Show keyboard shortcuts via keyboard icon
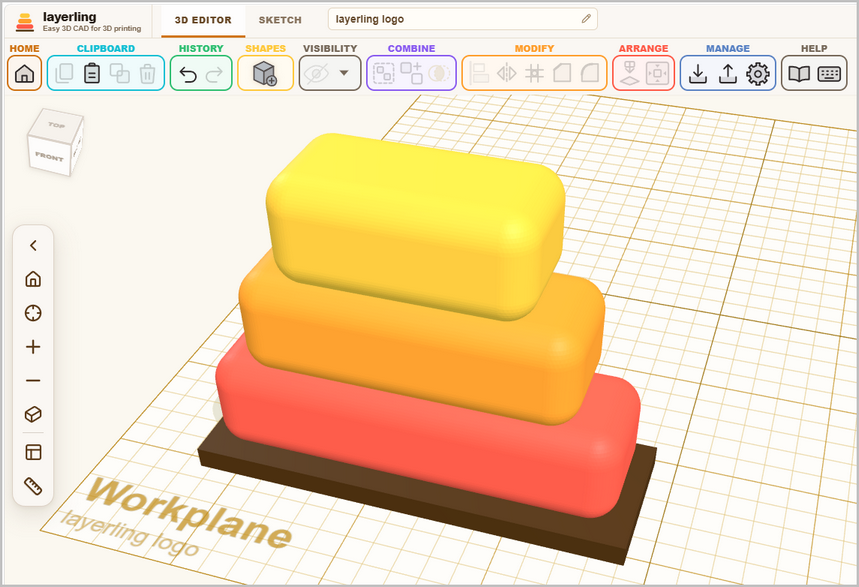The width and height of the screenshot is (859, 587). [x=829, y=73]
